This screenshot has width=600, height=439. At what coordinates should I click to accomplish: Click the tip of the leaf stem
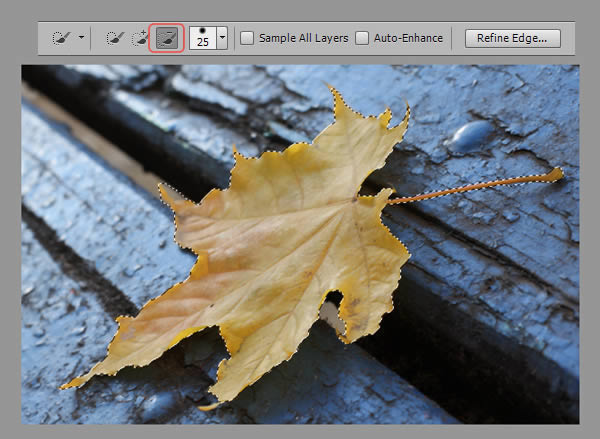coord(556,175)
